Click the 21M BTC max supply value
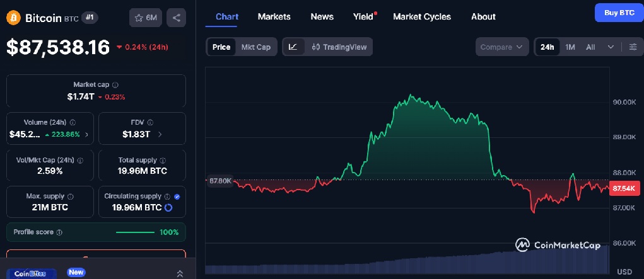 coord(50,208)
